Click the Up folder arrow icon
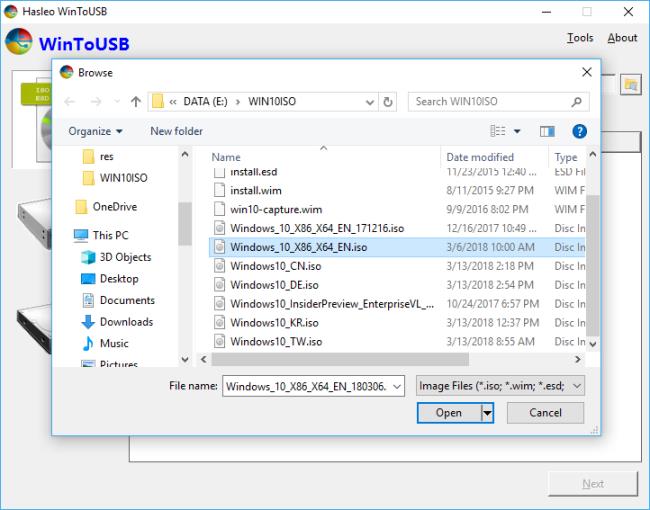The image size is (650, 510). 135,102
